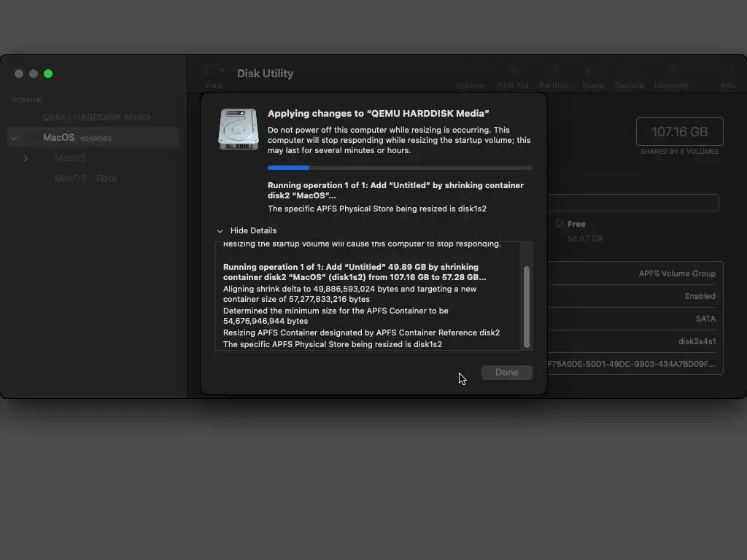Click the resize progress bar
The width and height of the screenshot is (747, 560).
click(400, 168)
